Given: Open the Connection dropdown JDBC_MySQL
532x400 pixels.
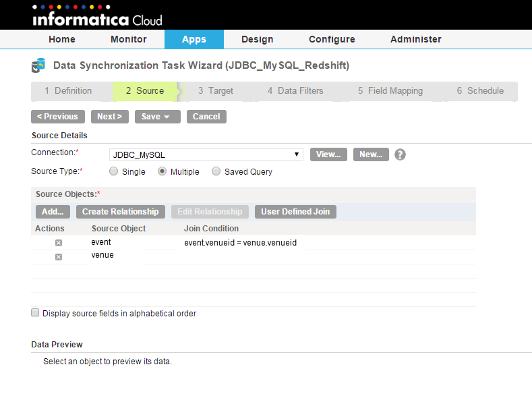Looking at the screenshot, I should pos(206,155).
